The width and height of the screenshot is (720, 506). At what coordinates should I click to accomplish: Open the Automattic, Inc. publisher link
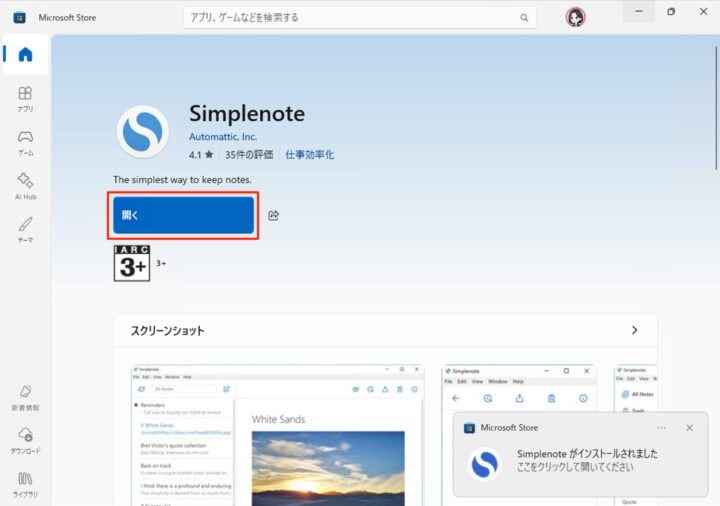tap(222, 137)
